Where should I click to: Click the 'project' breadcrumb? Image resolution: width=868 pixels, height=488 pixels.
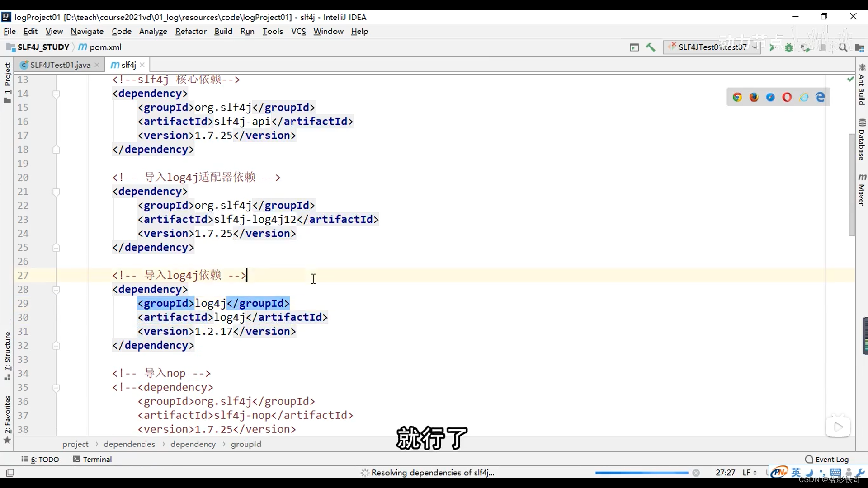(75, 444)
